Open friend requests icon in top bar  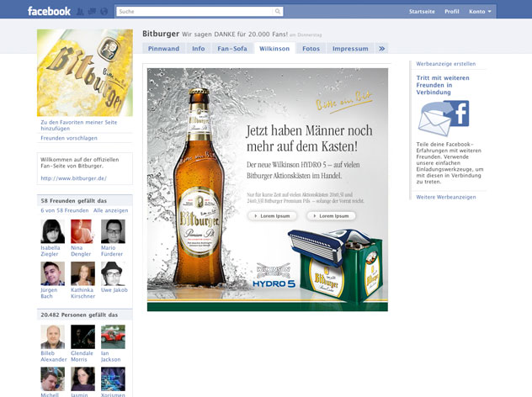(x=80, y=12)
